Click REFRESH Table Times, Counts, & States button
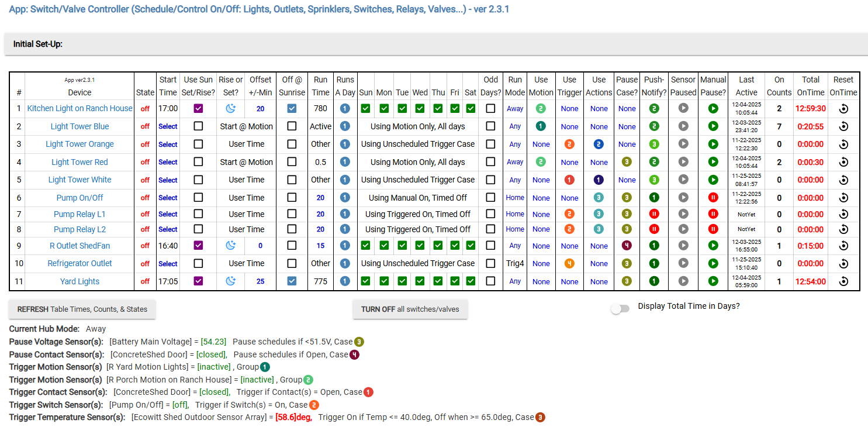 coord(82,309)
